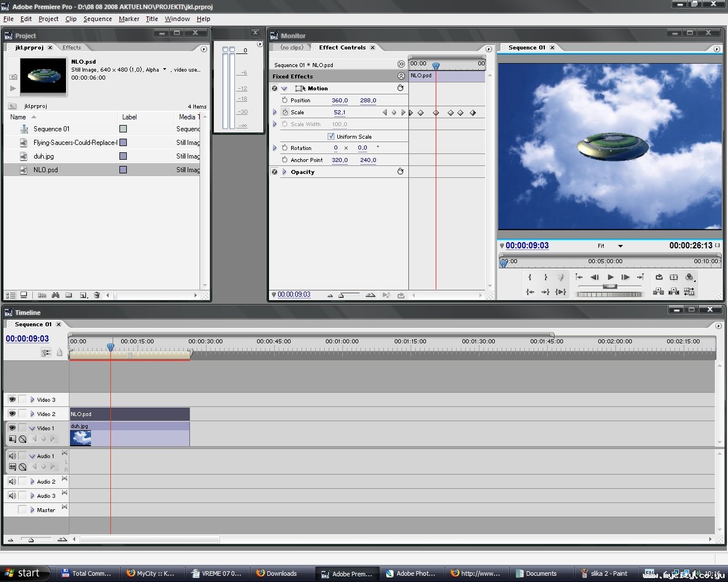Create a new Bin folder in Project panel
Image resolution: width=728 pixels, height=582 pixels.
coord(69,295)
